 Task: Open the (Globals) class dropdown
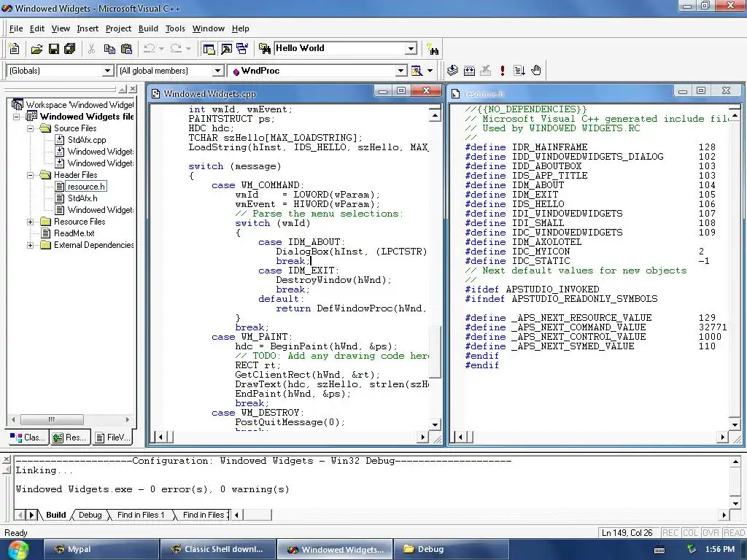[108, 71]
